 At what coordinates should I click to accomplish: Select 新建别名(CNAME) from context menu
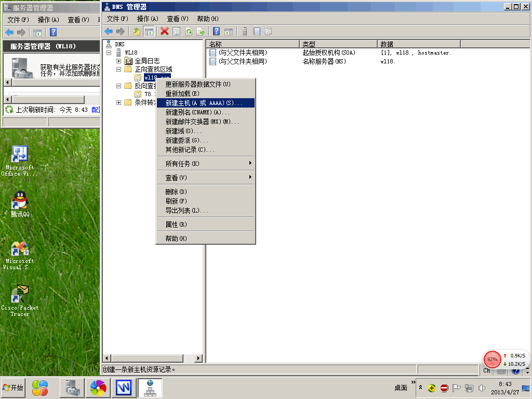(x=197, y=112)
